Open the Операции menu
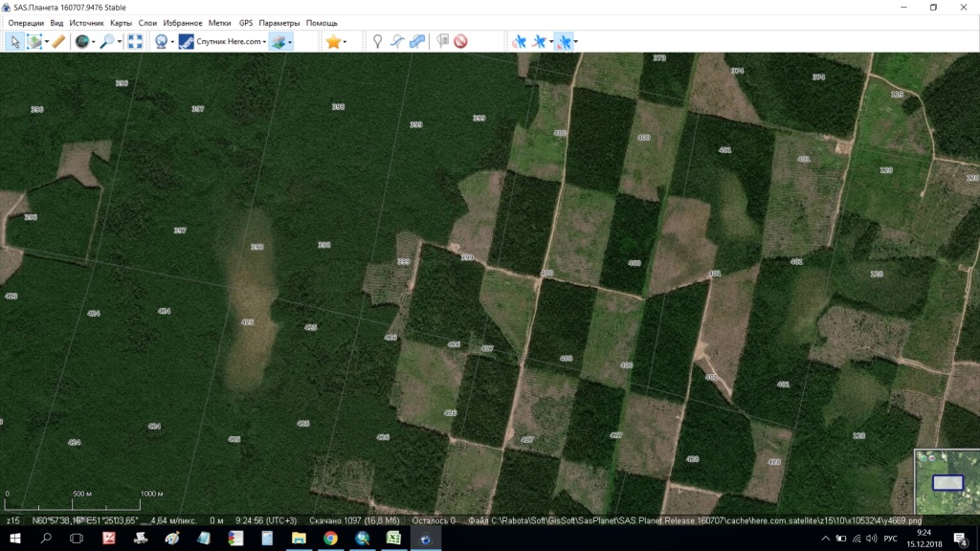 click(26, 23)
